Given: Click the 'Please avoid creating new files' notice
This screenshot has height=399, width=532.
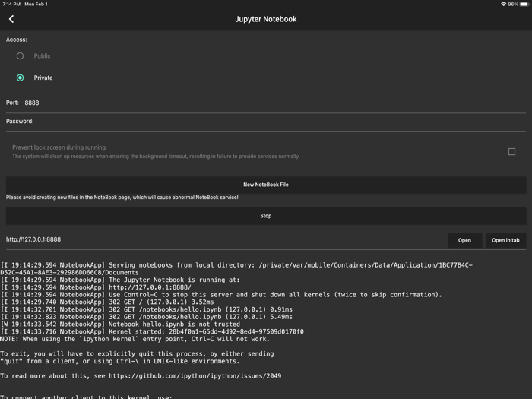Looking at the screenshot, I should pos(122,198).
